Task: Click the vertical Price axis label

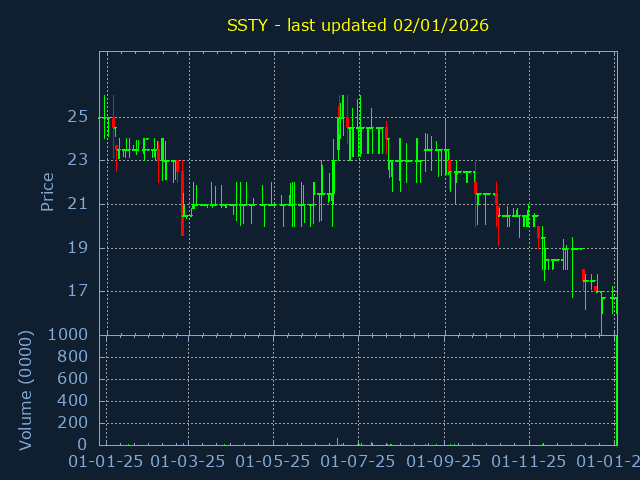Action: click(x=47, y=191)
